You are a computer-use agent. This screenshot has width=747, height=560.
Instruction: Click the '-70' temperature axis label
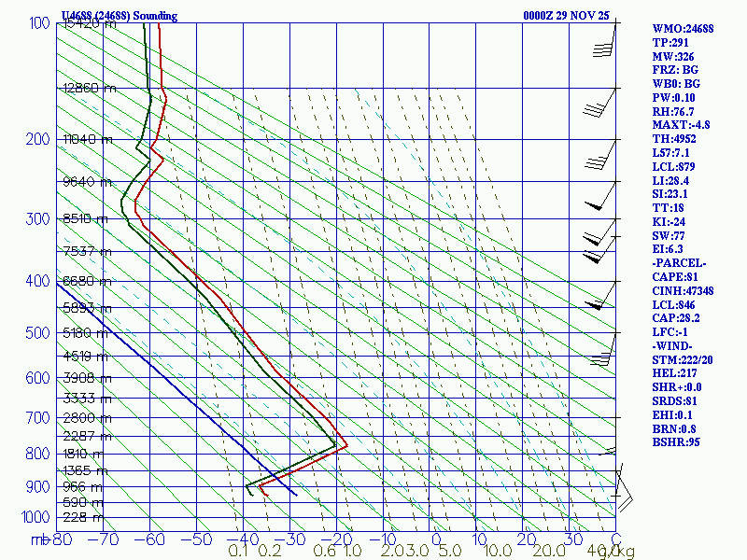coord(103,539)
